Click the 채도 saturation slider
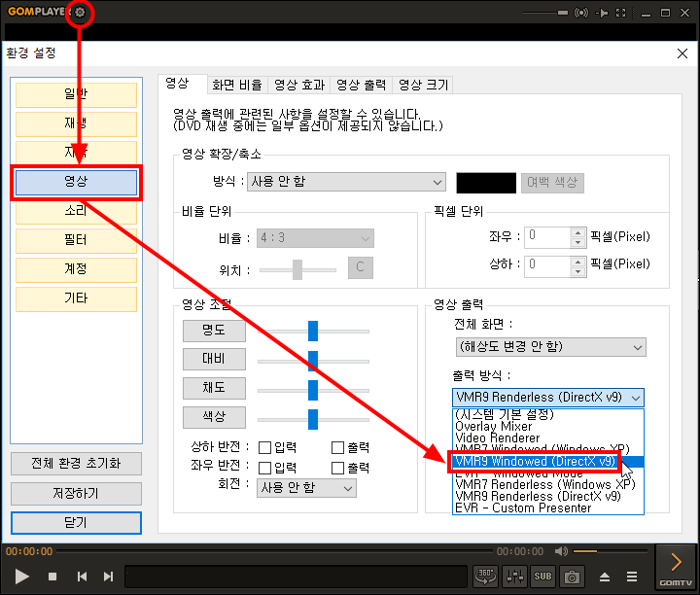The height and width of the screenshot is (595, 700). tap(313, 391)
